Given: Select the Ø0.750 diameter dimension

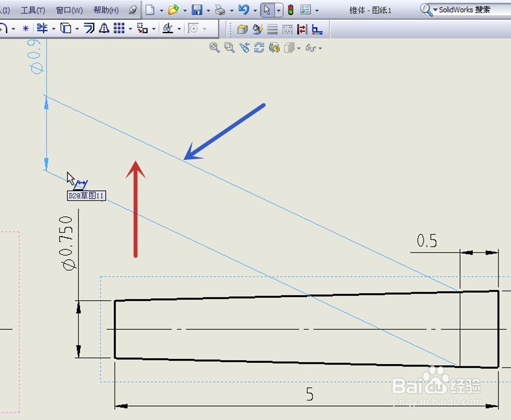Looking at the screenshot, I should [x=66, y=243].
